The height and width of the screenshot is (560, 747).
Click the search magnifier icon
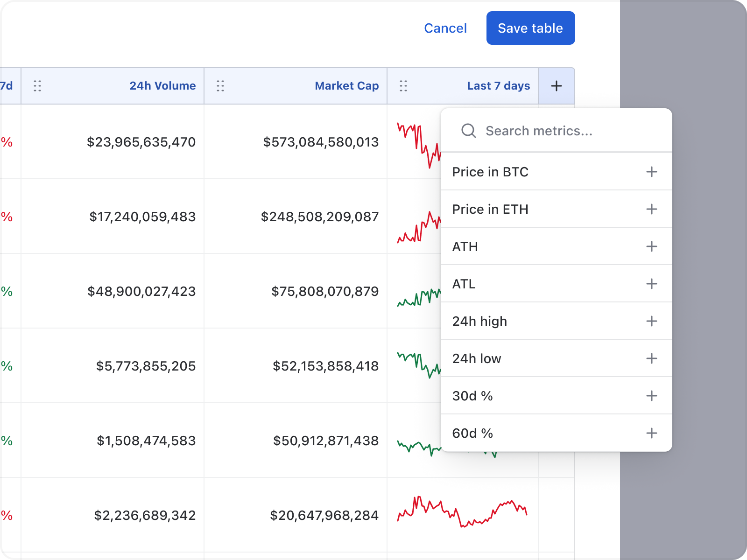(x=468, y=131)
